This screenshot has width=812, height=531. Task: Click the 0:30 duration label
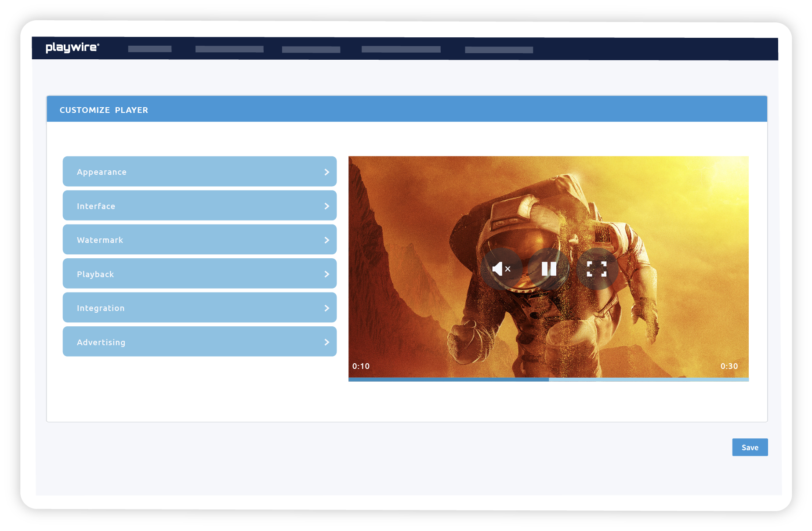(x=729, y=366)
